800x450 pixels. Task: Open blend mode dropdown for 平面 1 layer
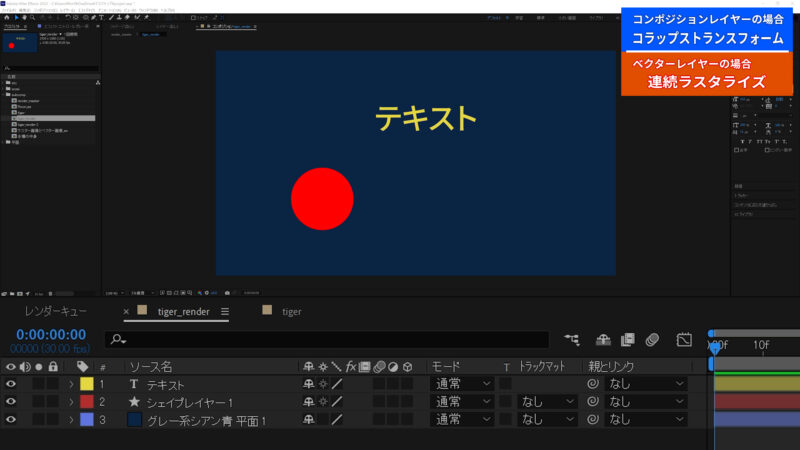coord(462,419)
